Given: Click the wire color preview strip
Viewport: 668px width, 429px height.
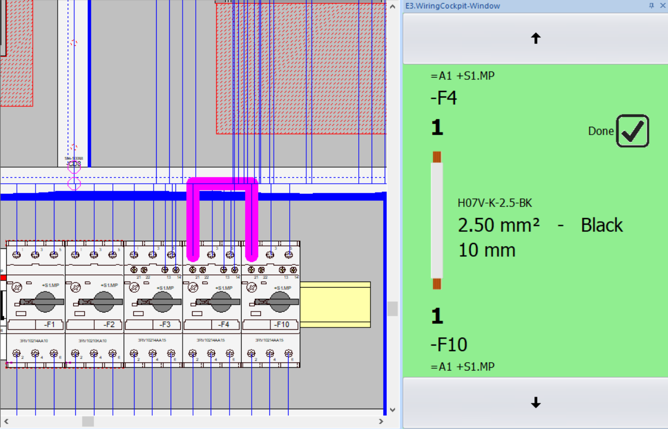Looking at the screenshot, I should 437,220.
